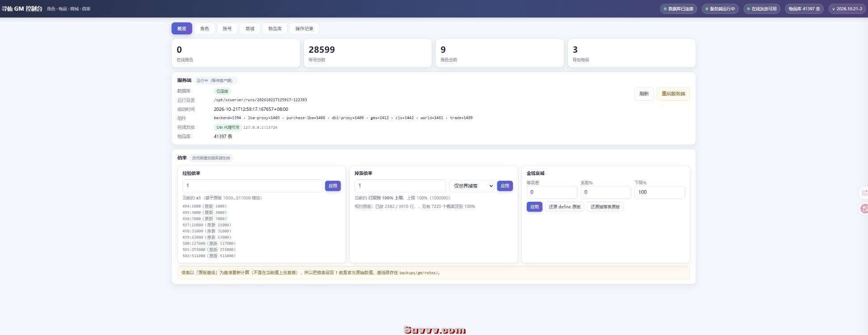Click the 在线发放可用 status pill

[x=762, y=9]
